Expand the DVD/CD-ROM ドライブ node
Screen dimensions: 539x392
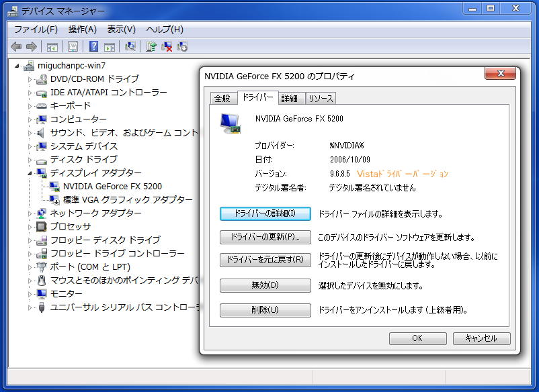point(30,79)
